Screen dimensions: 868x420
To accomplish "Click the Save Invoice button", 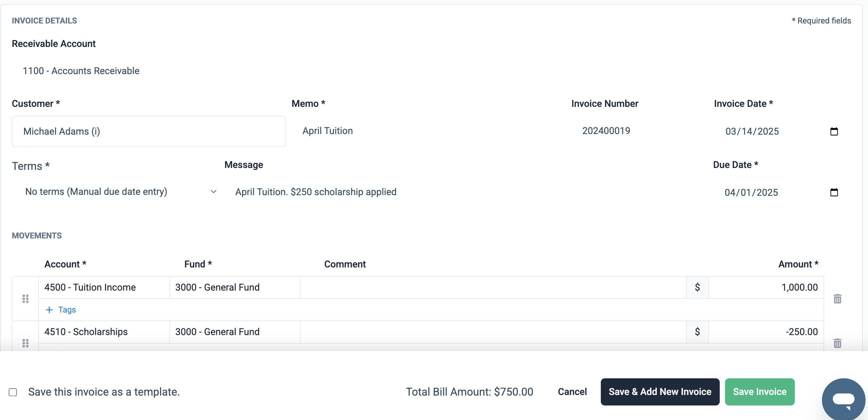I will click(x=760, y=392).
